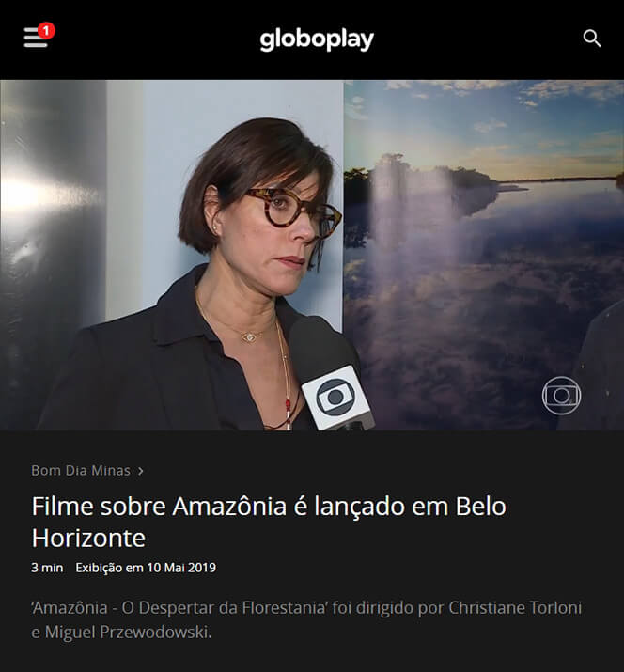Click the '3 min' duration label
This screenshot has height=672, width=624.
tap(47, 568)
